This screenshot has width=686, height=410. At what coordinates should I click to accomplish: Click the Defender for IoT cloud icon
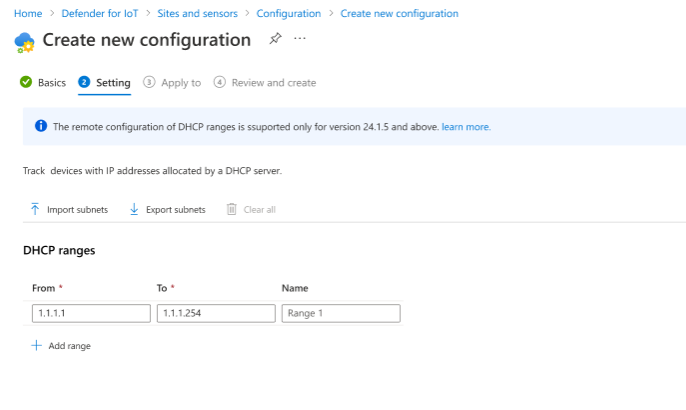24,42
